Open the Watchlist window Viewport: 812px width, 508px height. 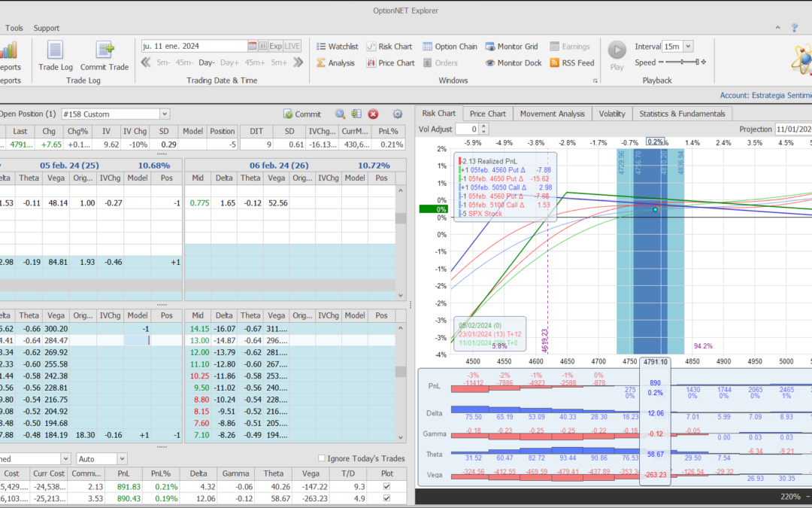tap(337, 47)
